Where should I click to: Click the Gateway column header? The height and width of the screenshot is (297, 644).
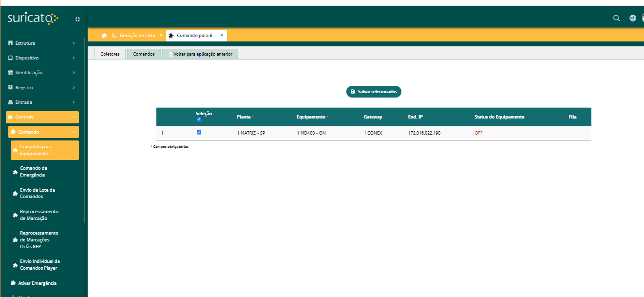(x=373, y=117)
